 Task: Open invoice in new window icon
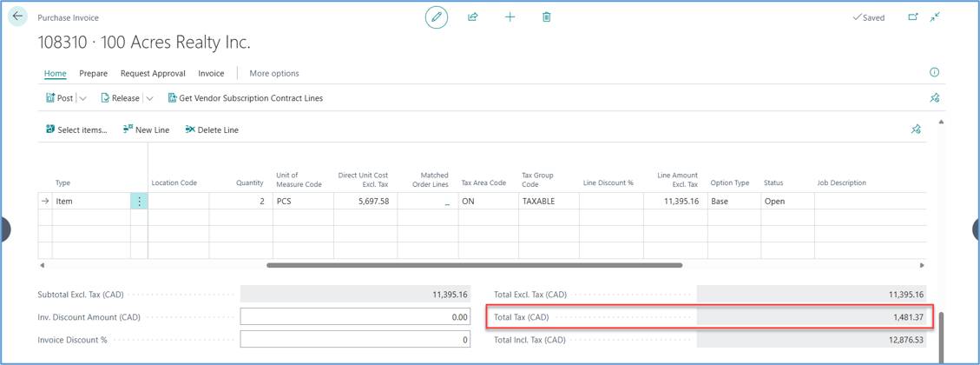click(912, 17)
